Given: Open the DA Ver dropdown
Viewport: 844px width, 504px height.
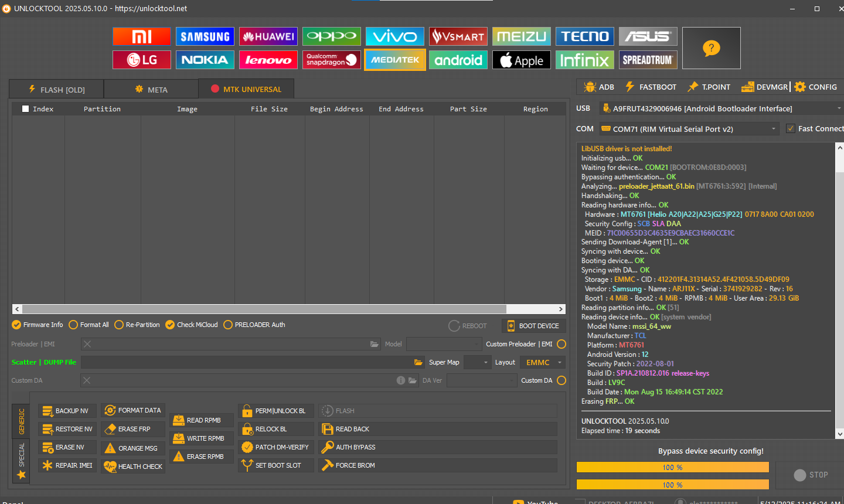Looking at the screenshot, I should coord(482,380).
